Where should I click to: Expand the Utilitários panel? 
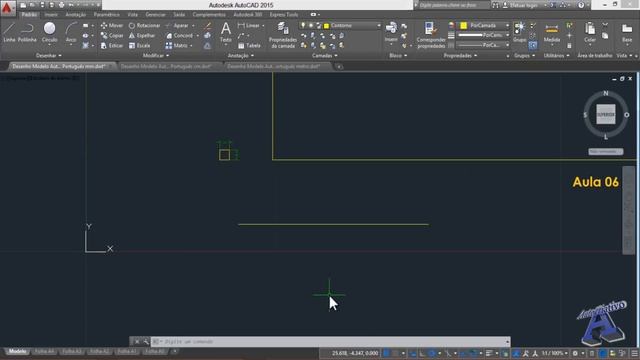pyautogui.click(x=556, y=56)
